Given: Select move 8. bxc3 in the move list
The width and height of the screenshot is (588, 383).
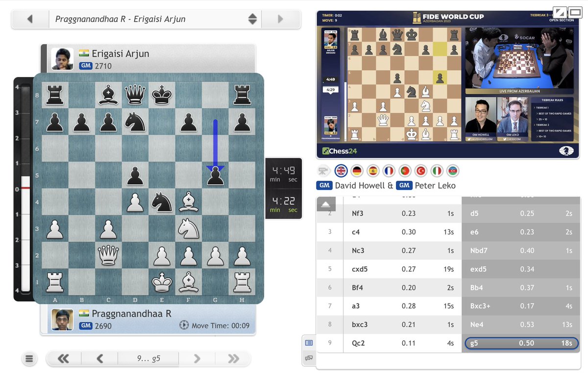Looking at the screenshot, I should pos(403,324).
